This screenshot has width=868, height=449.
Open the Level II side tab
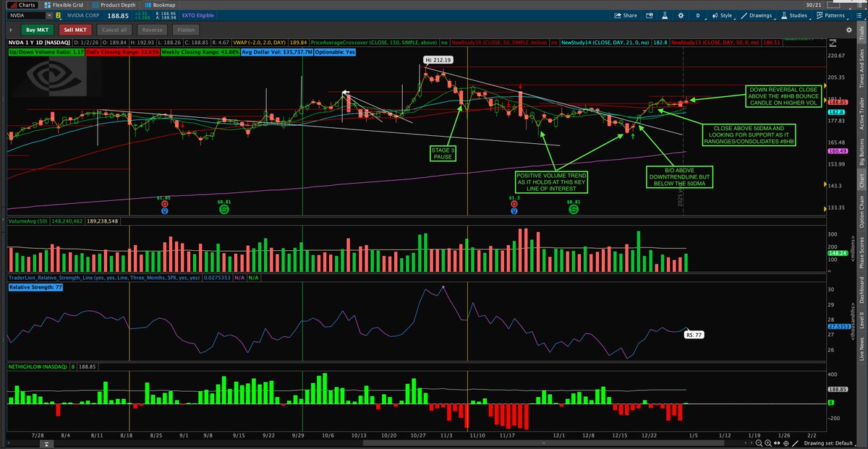pos(861,318)
